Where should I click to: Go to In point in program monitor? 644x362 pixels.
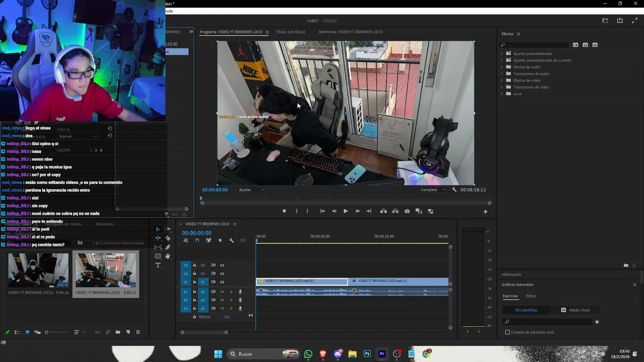pyautogui.click(x=323, y=211)
